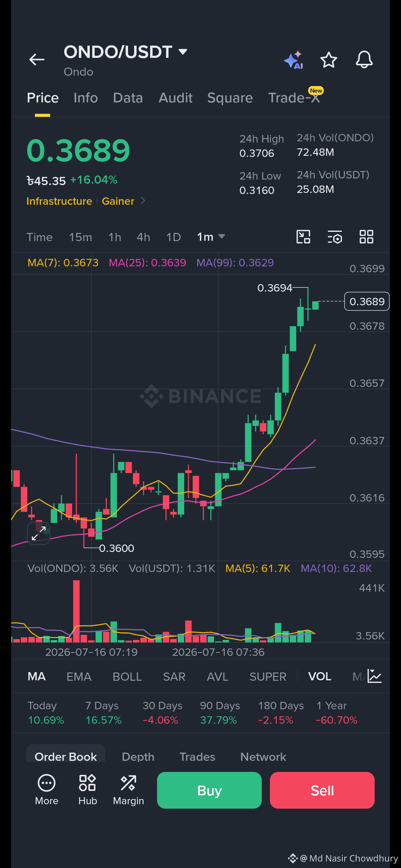Expand the 1m interval dropdown
This screenshot has height=868, width=401.
point(211,237)
